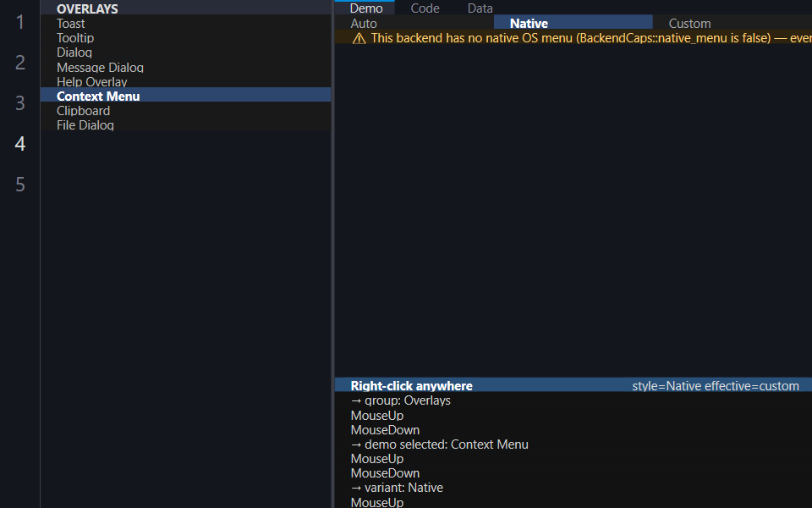Select the Tooltip demo entry

185,38
